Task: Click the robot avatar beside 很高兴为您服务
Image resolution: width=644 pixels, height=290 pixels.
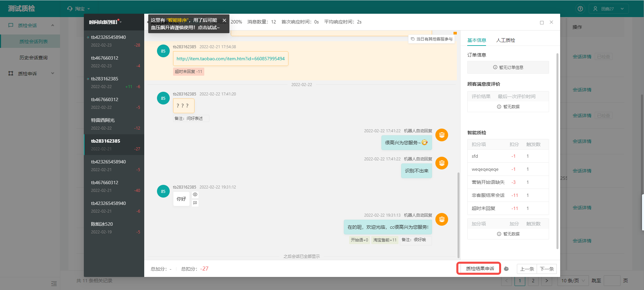Action: coord(442,135)
